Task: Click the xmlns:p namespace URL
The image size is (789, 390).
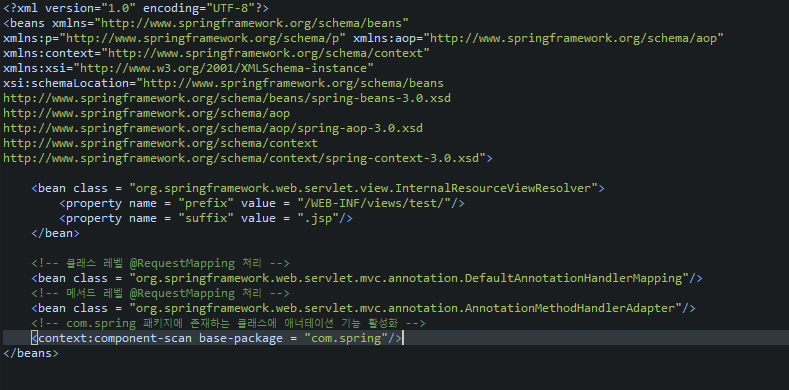Action: pos(202,38)
